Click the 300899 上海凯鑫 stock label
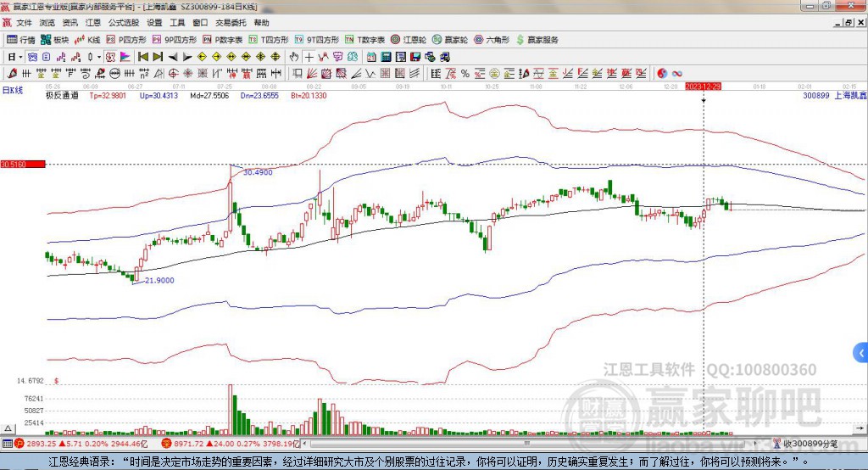This screenshot has height=470, width=868. [x=835, y=95]
